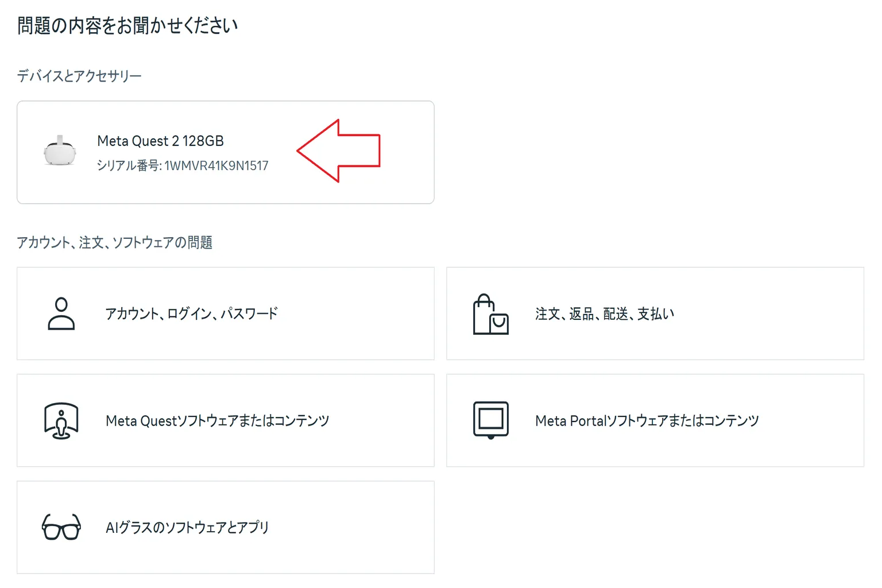Open 注文、返品、配送、支払い option
The width and height of the screenshot is (882, 588).
655,314
